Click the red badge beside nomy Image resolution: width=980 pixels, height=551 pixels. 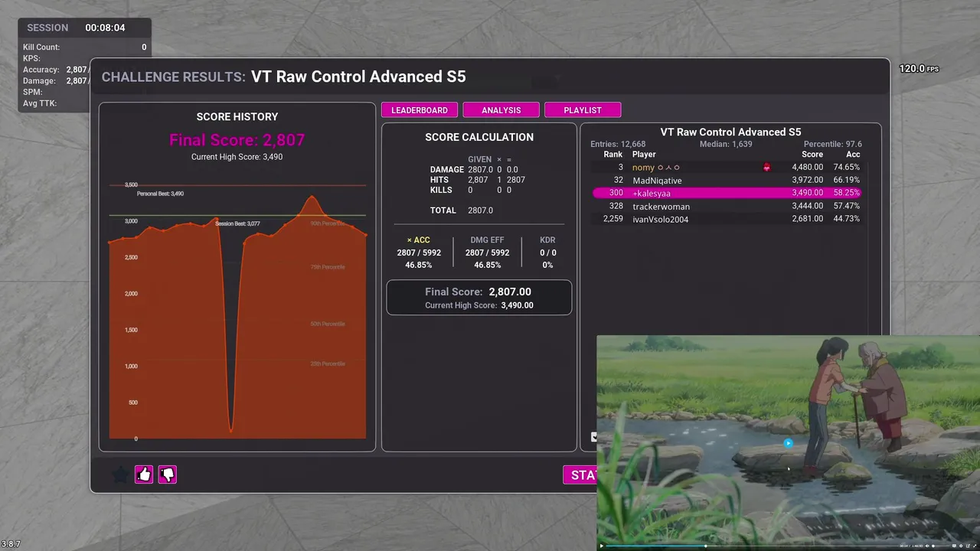(x=766, y=168)
